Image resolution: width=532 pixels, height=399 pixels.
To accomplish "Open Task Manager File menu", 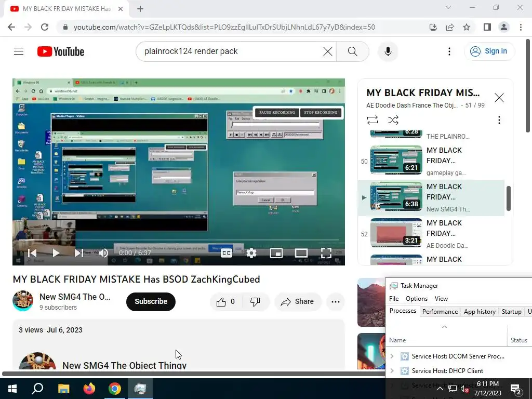I will pos(394,299).
